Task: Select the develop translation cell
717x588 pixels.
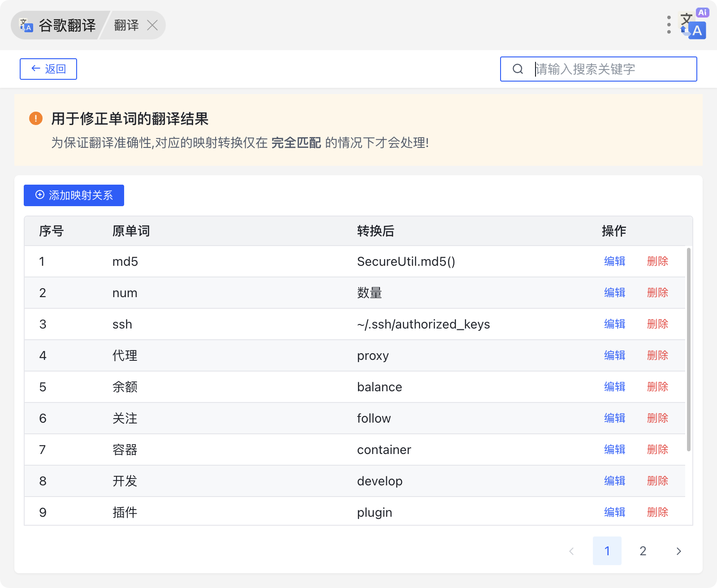Action: [380, 481]
